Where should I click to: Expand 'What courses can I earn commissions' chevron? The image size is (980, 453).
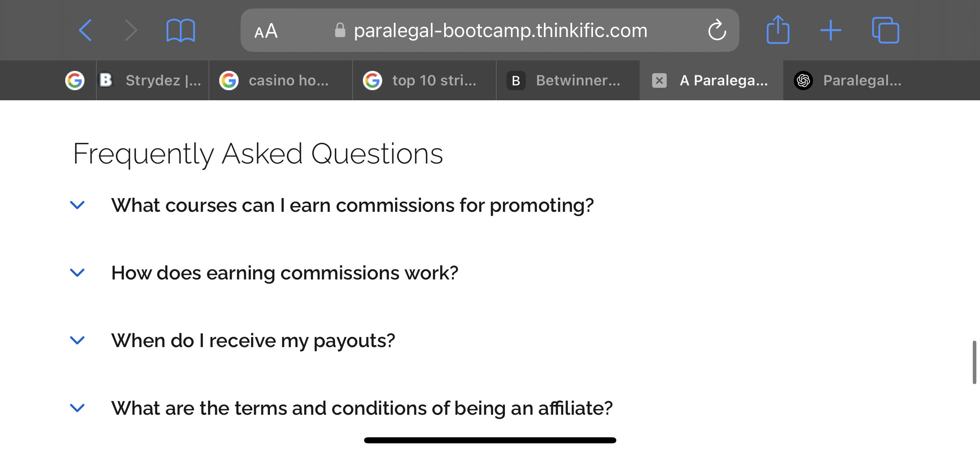(x=77, y=205)
